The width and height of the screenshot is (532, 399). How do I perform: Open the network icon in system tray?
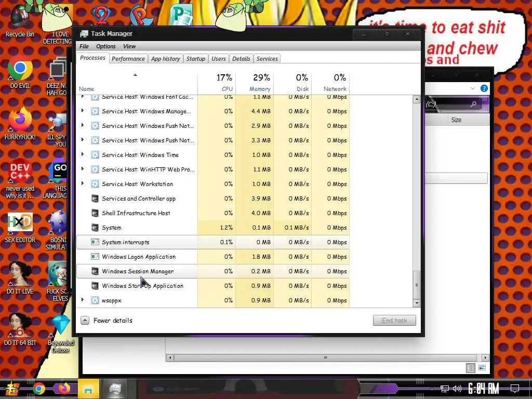click(x=445, y=389)
